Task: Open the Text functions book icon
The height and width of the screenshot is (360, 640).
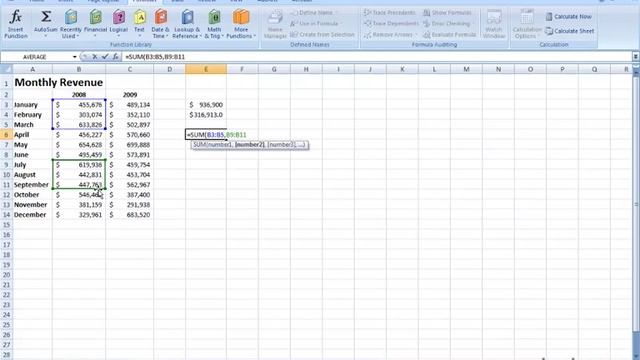Action: click(140, 17)
